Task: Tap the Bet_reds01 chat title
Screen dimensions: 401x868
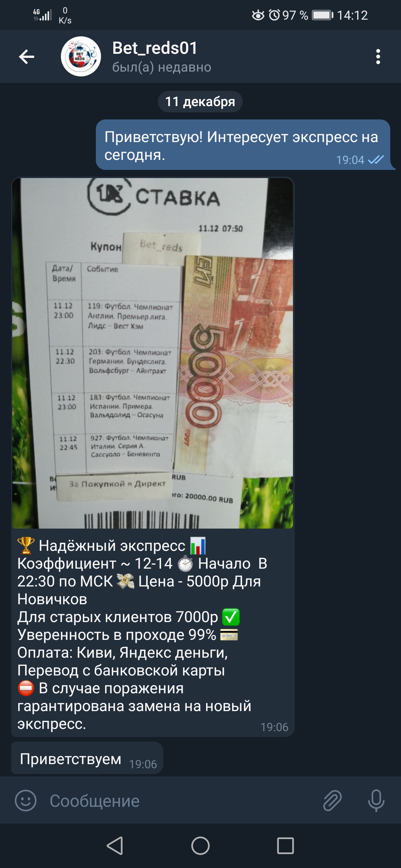Action: [x=155, y=48]
